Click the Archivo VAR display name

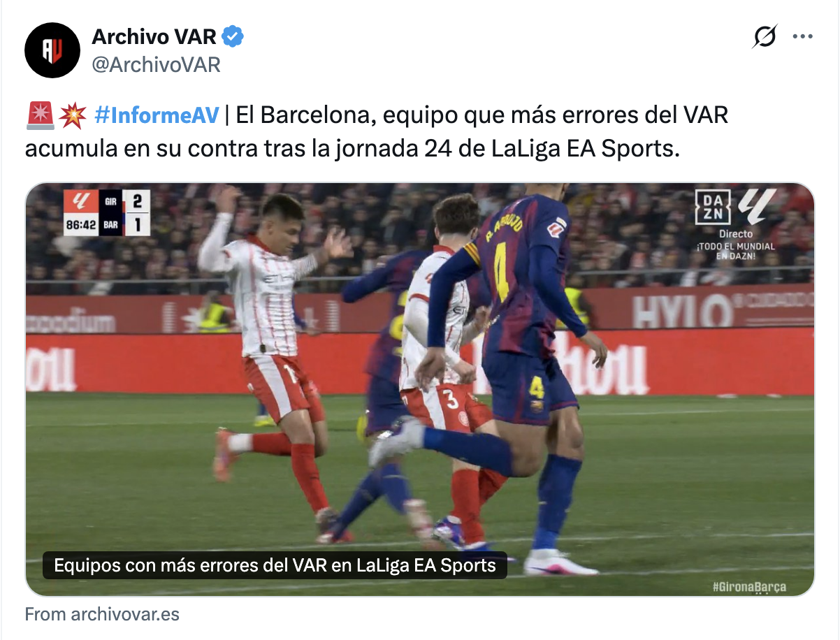[154, 36]
